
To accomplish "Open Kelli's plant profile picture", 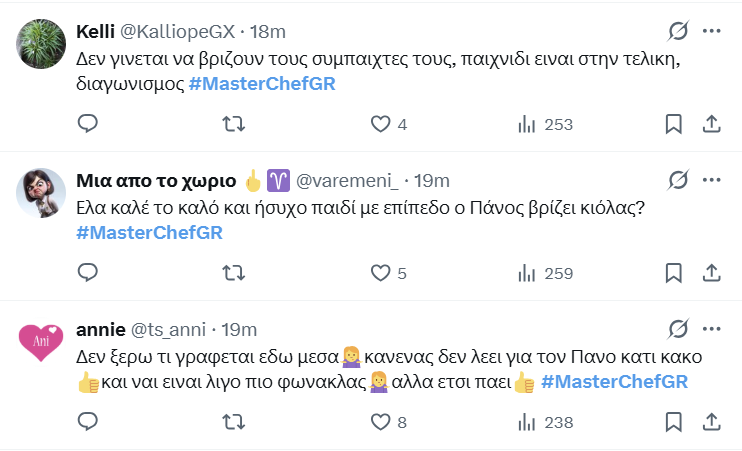I will tap(42, 41).
